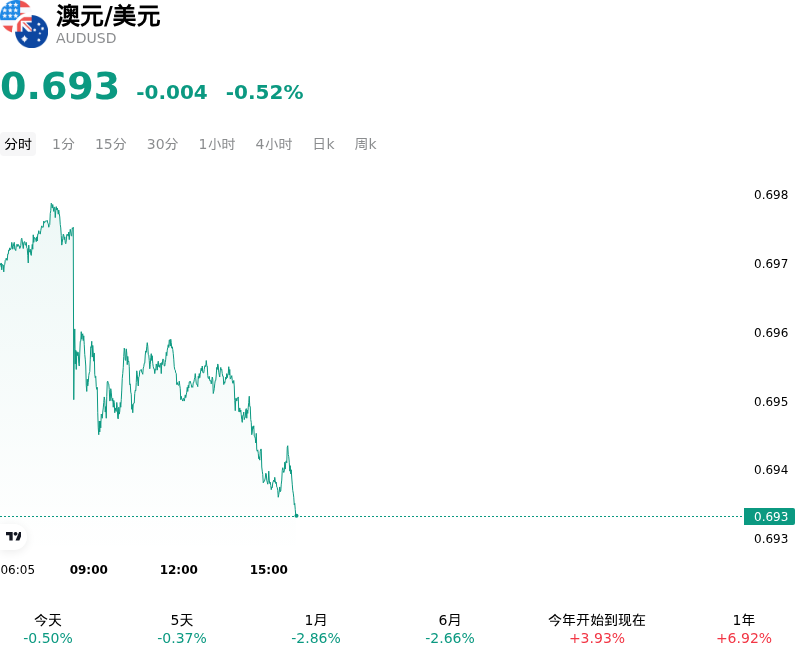Screen dimensions: 800x658
Task: Choose the 5天 -0.37% range
Action: tap(182, 629)
